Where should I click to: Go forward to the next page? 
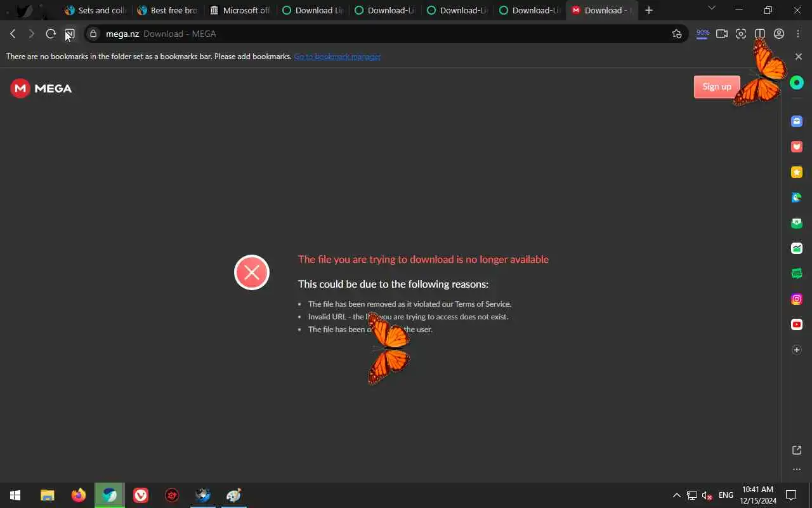(x=31, y=34)
